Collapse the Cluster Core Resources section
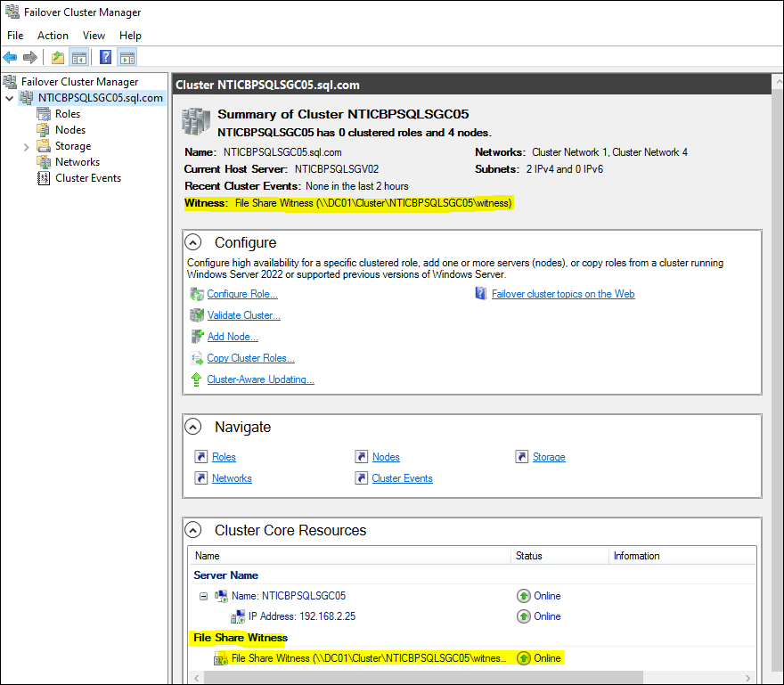784x685 pixels. [193, 530]
